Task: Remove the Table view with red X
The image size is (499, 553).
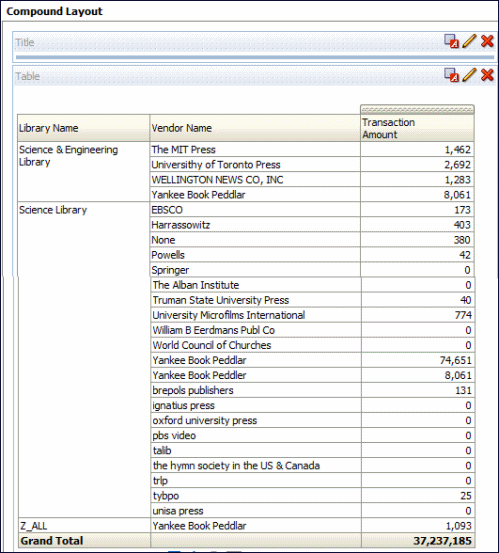Action: point(487,75)
